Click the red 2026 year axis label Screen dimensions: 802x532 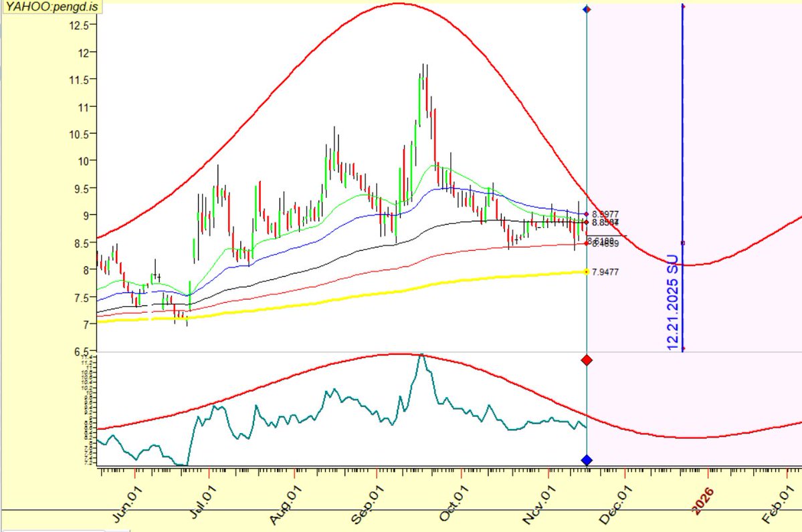point(702,501)
